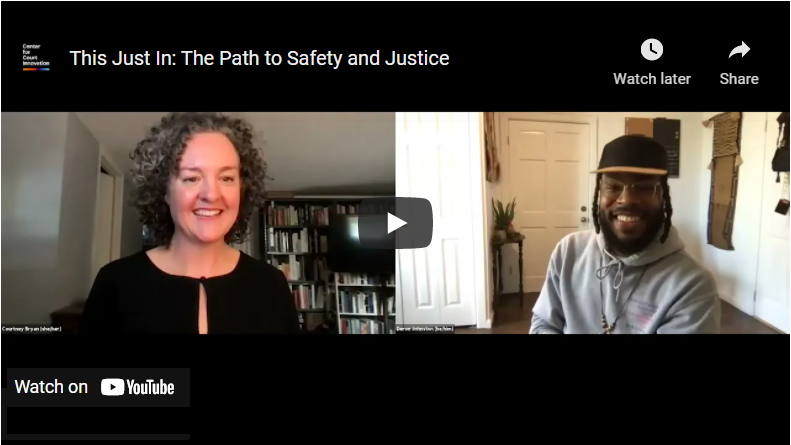This screenshot has height=445, width=791.
Task: Click the Watch later text label
Action: point(652,79)
